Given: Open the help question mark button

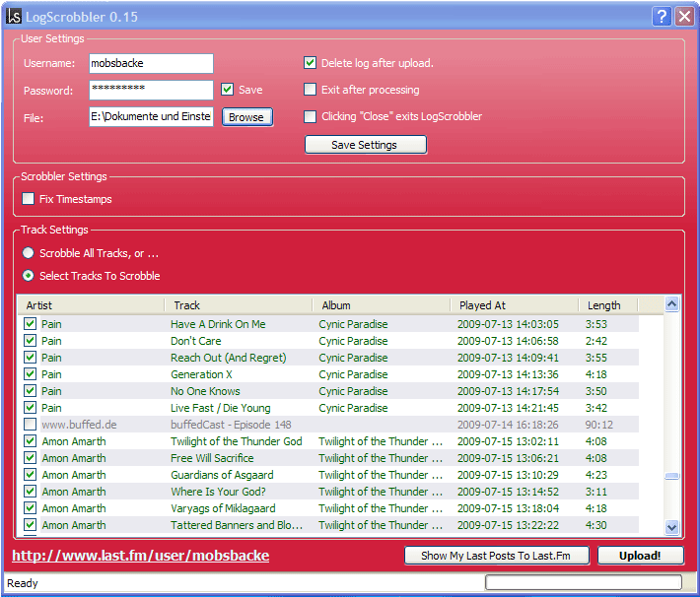Looking at the screenshot, I should (663, 17).
